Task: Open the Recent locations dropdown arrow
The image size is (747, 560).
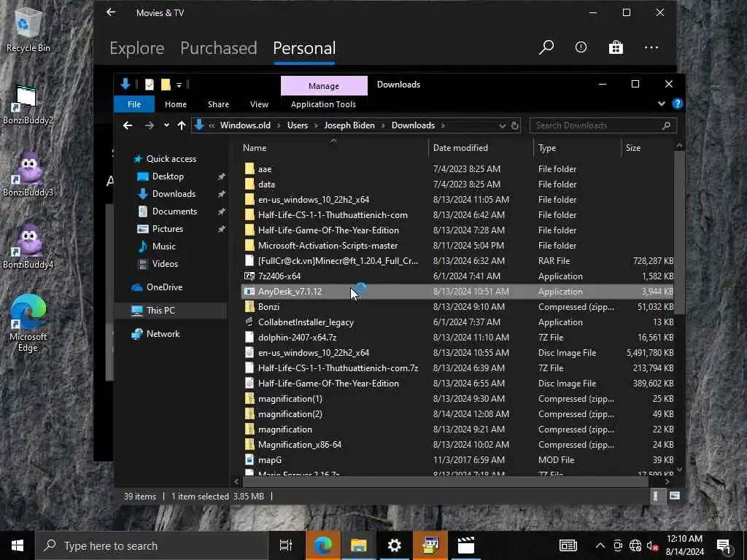Action: (x=166, y=125)
